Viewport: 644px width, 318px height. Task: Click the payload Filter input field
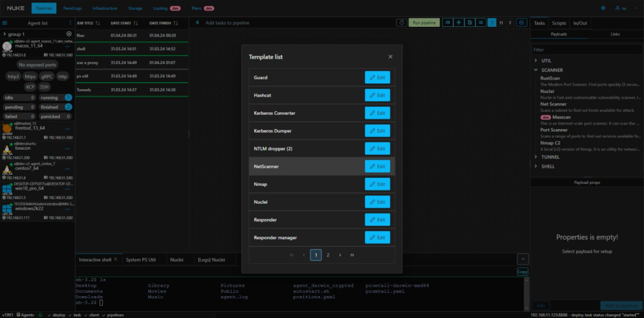587,50
